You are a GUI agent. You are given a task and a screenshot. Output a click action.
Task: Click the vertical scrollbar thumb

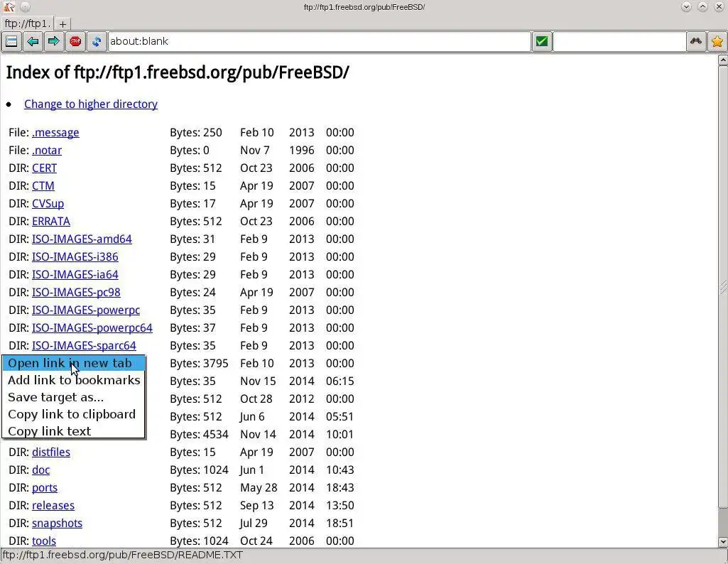point(723,287)
